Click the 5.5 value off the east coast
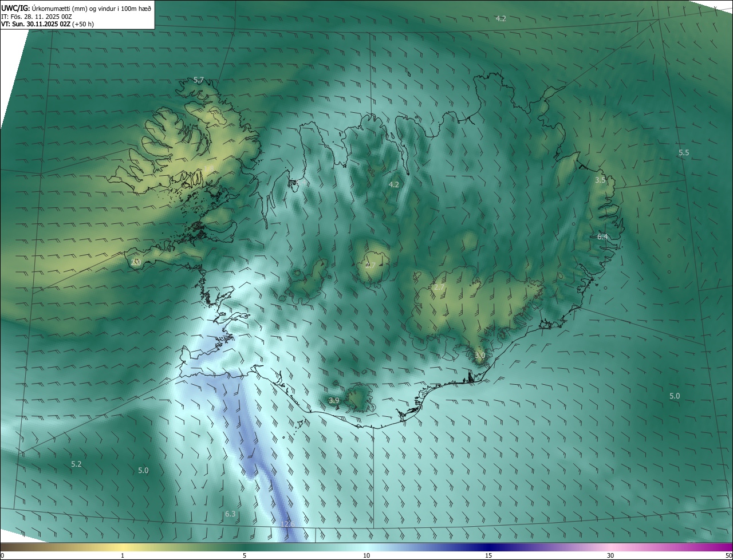This screenshot has height=560, width=733. click(x=684, y=152)
